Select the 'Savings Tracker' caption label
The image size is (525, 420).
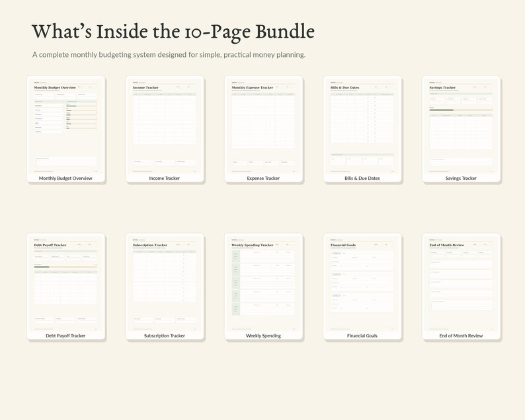[461, 178]
